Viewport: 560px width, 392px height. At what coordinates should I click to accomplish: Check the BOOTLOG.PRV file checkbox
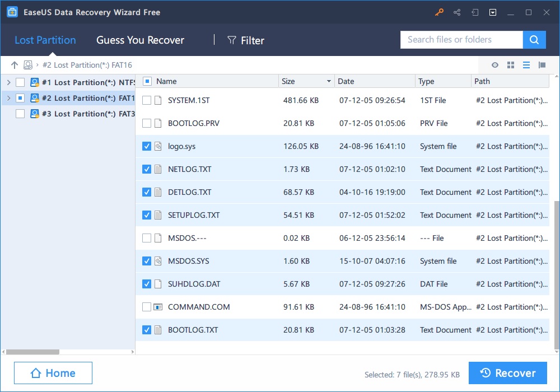tap(146, 123)
